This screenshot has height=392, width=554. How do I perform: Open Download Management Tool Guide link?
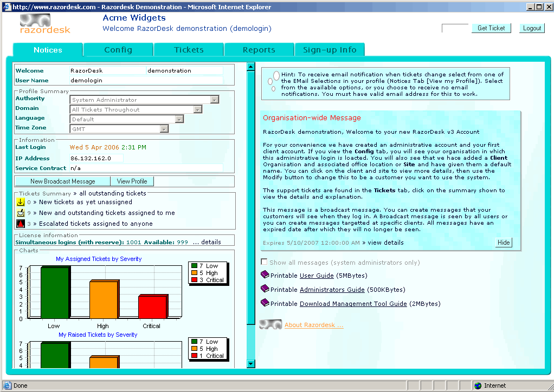tap(353, 304)
